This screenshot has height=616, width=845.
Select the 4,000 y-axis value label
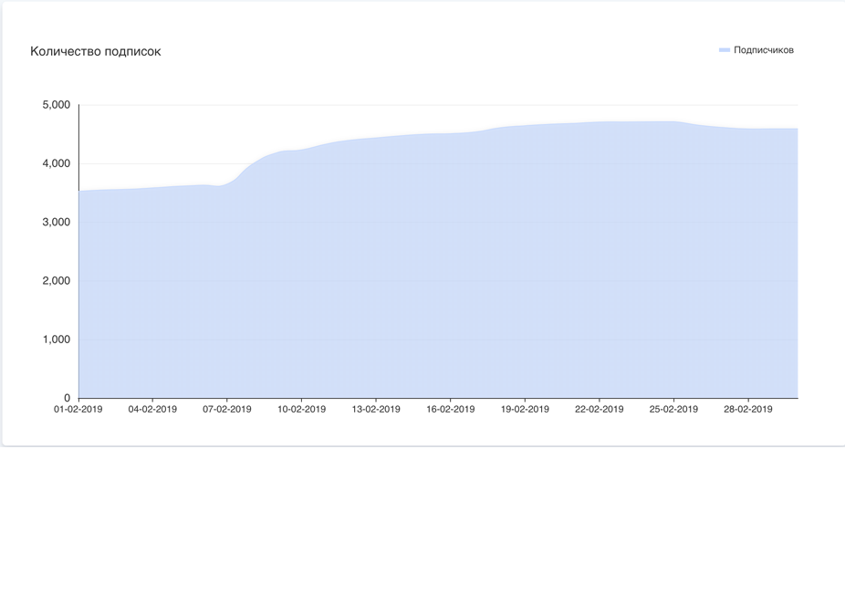[56, 164]
